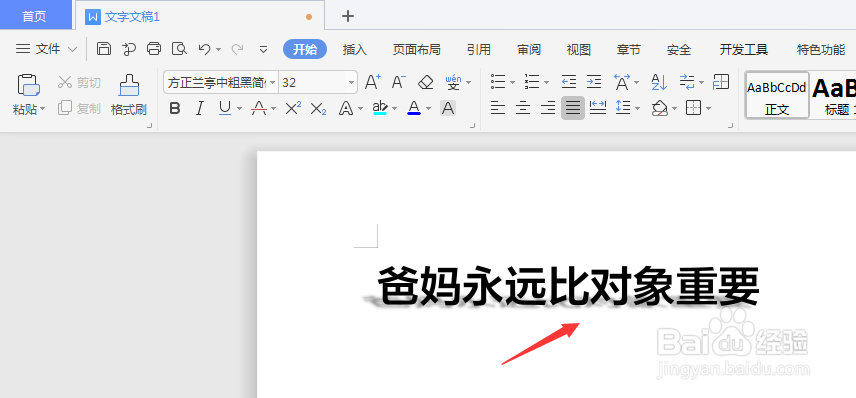This screenshot has height=398, width=856.
Task: Click the Align Right icon
Action: (548, 108)
